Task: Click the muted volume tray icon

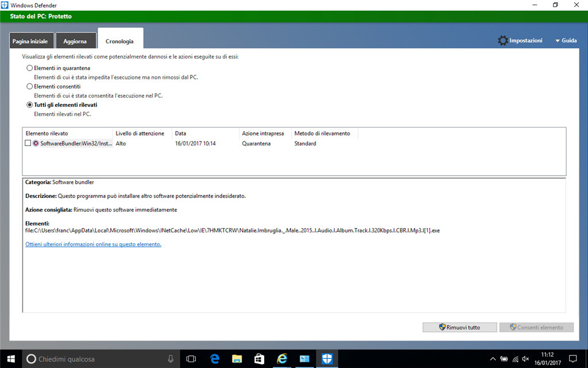Action: coord(525,359)
